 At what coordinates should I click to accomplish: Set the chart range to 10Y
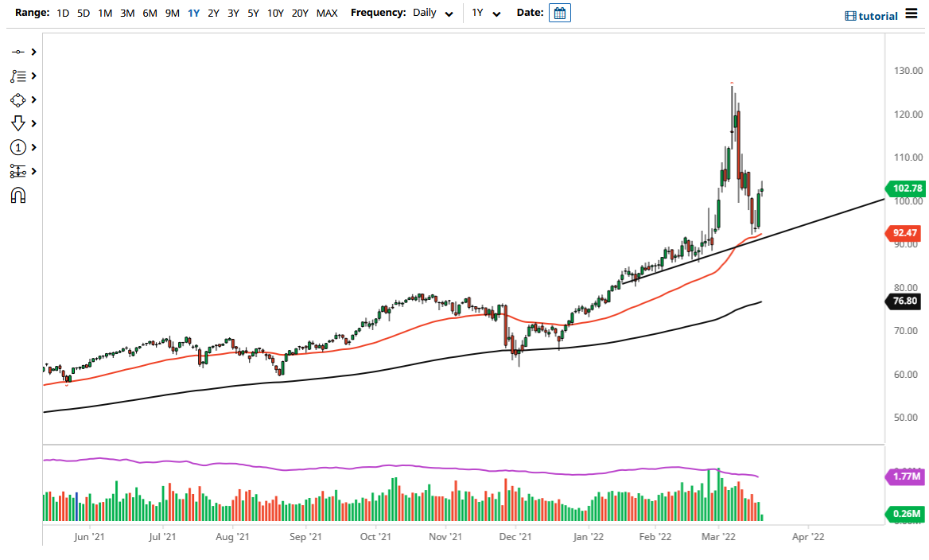point(274,13)
